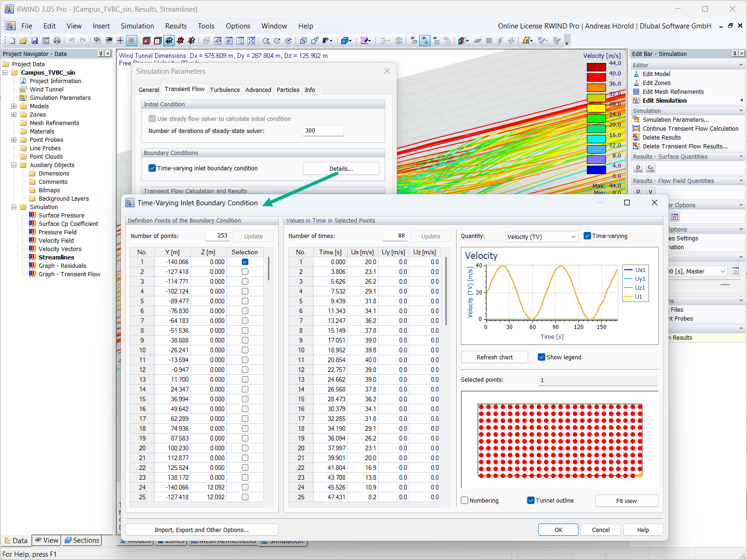Uncheck the Tunnel outline checkbox
The height and width of the screenshot is (560, 747).
click(531, 500)
